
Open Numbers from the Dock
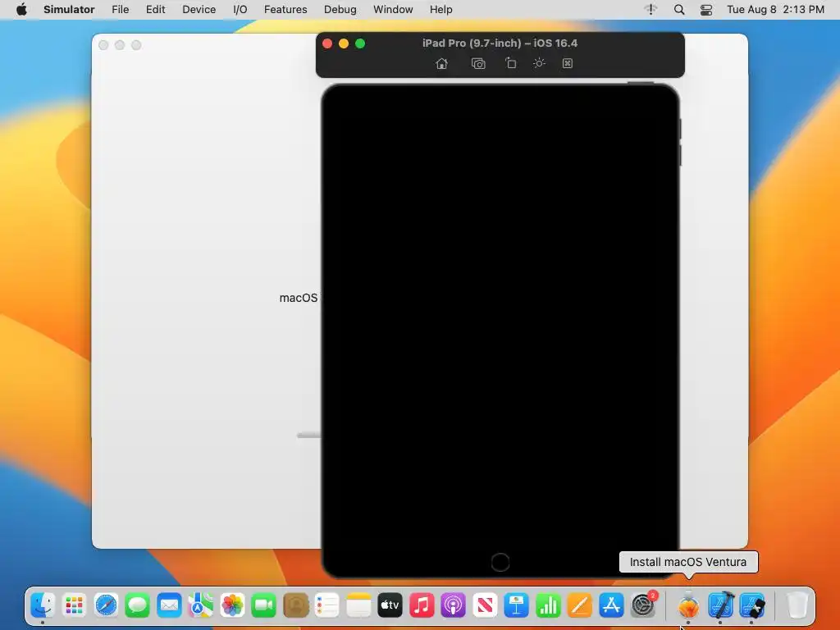548,605
